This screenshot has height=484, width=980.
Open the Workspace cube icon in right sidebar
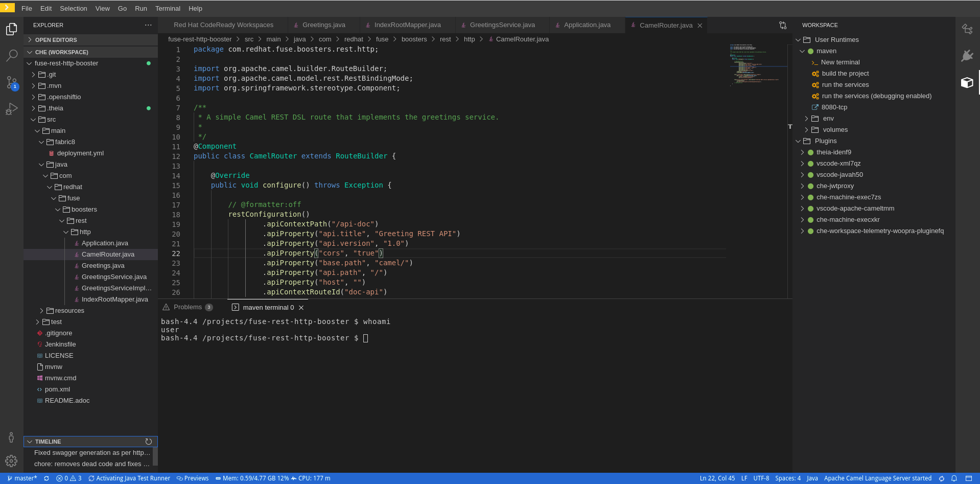967,82
